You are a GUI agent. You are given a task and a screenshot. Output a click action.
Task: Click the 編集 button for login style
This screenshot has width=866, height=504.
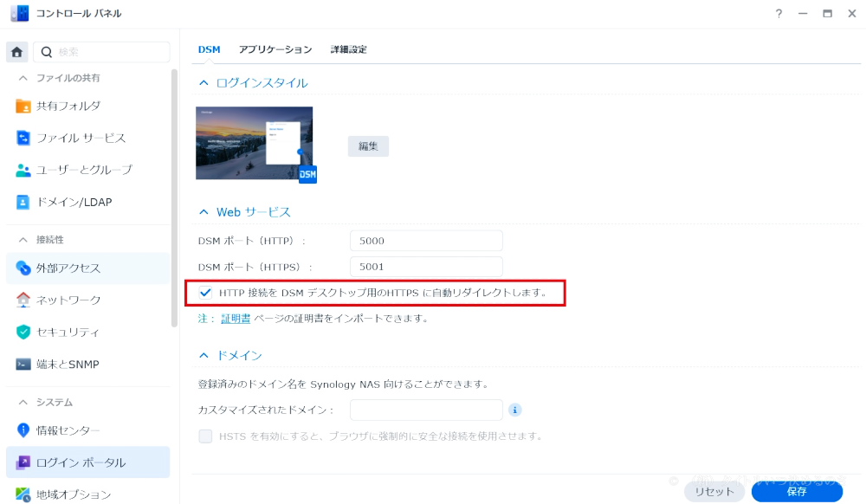point(368,146)
